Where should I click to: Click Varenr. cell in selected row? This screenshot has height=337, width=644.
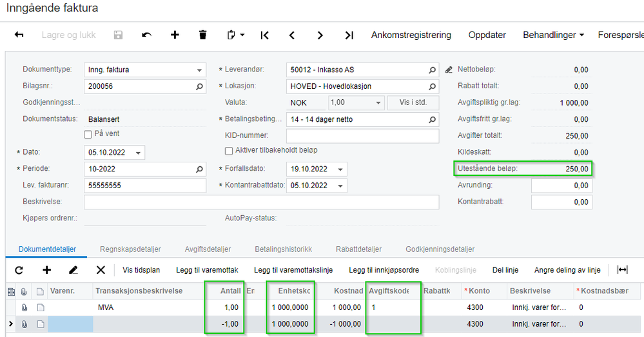[70, 324]
